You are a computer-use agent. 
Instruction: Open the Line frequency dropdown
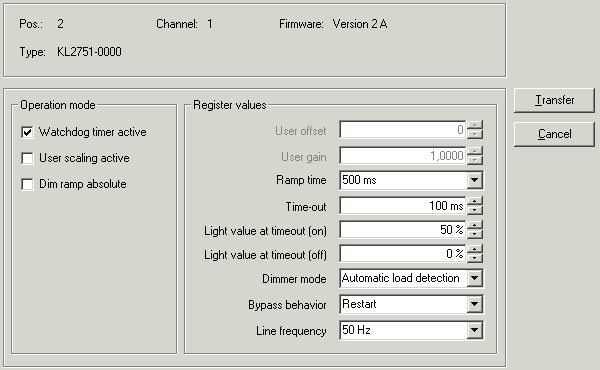point(474,330)
